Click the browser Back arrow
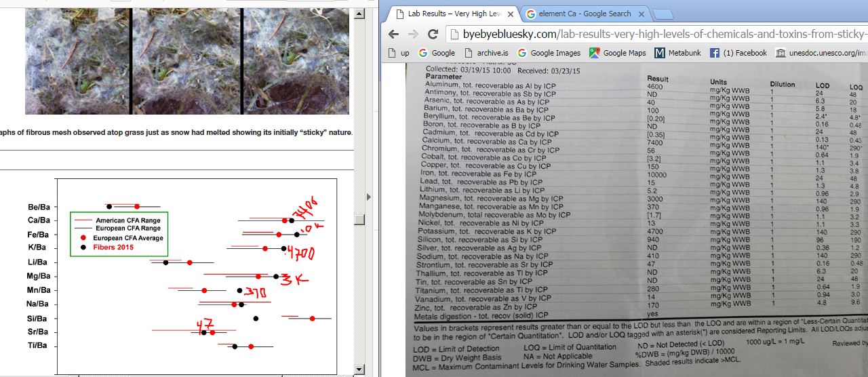868x377 pixels. click(394, 34)
